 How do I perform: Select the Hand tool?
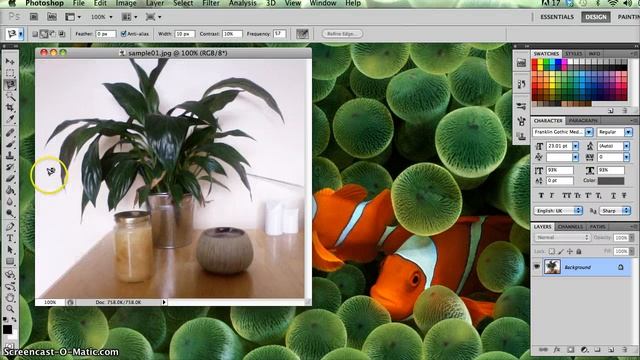(10, 298)
